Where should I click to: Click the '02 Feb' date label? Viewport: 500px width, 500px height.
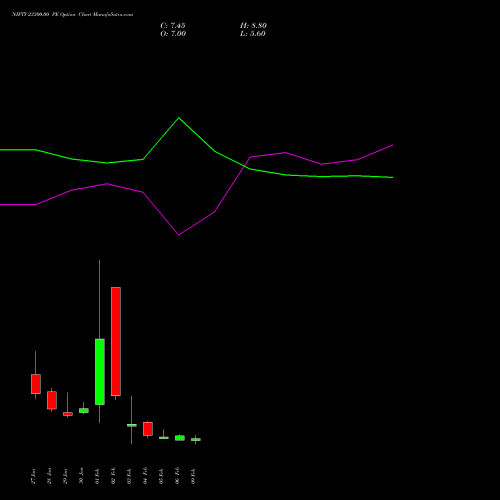[113, 476]
